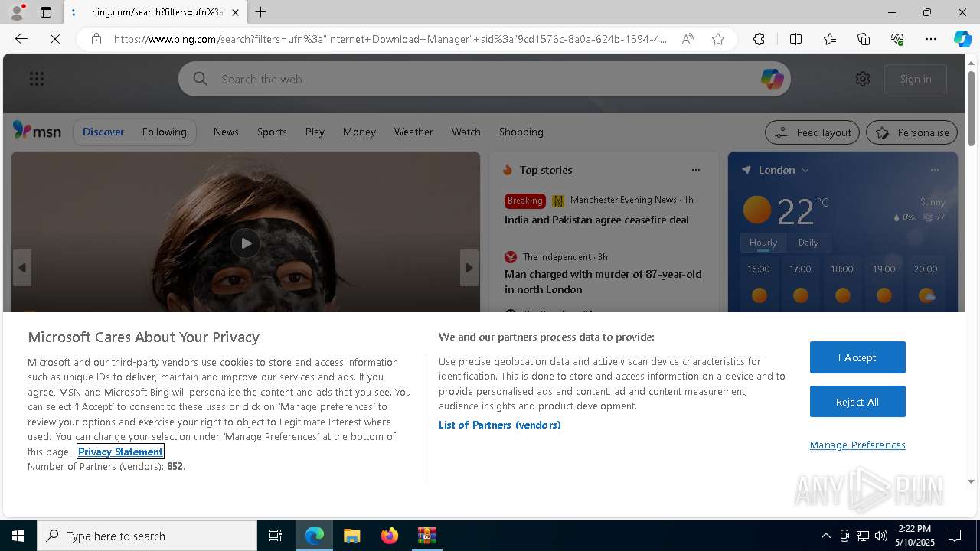Go back to previous page
This screenshot has width=980, height=551.
pyautogui.click(x=21, y=39)
